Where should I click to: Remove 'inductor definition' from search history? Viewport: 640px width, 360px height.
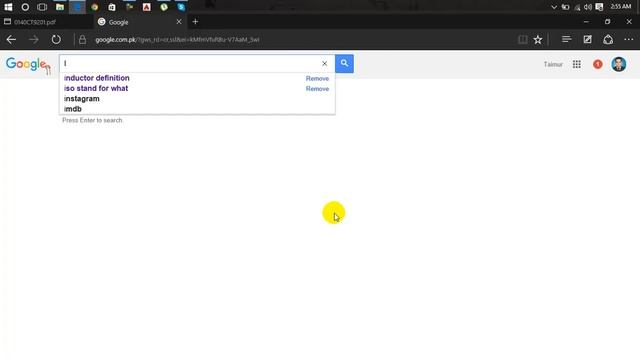click(317, 78)
